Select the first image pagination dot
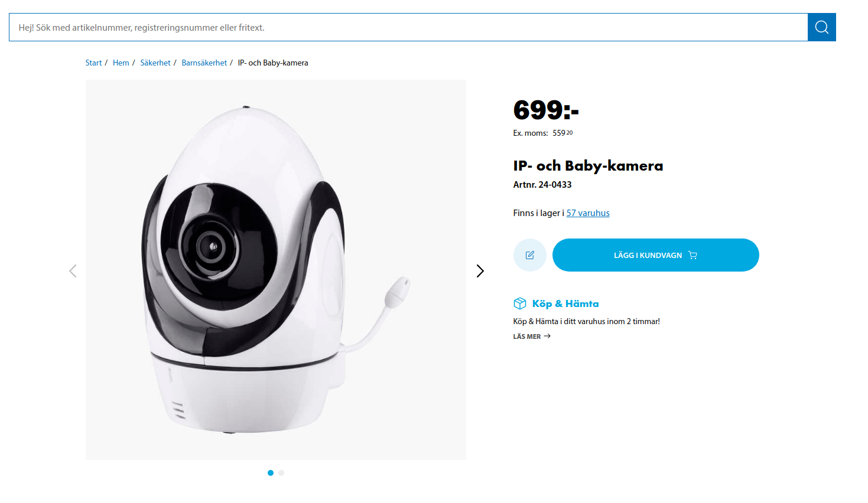868x503 pixels. pos(271,472)
